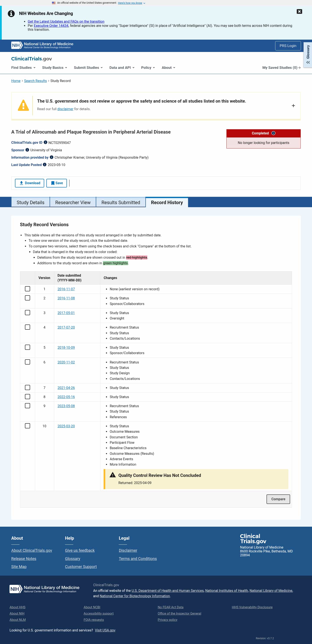Click info icon next to ClinicalTrials.gov ID
Screen dimensions: 312x644
tap(45, 142)
